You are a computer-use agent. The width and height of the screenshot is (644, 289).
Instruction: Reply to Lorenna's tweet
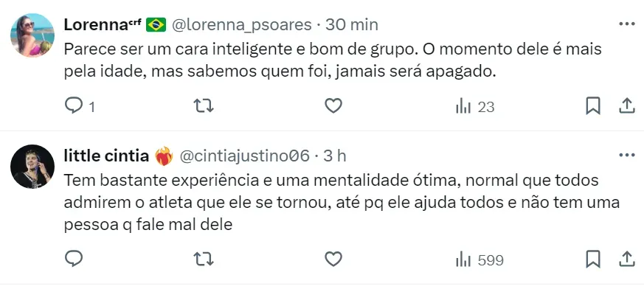click(80, 106)
